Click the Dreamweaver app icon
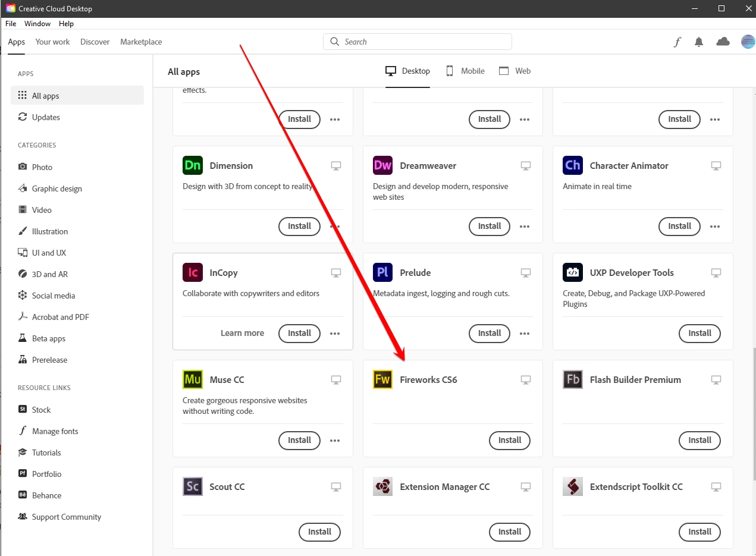This screenshot has width=756, height=556. pyautogui.click(x=382, y=165)
